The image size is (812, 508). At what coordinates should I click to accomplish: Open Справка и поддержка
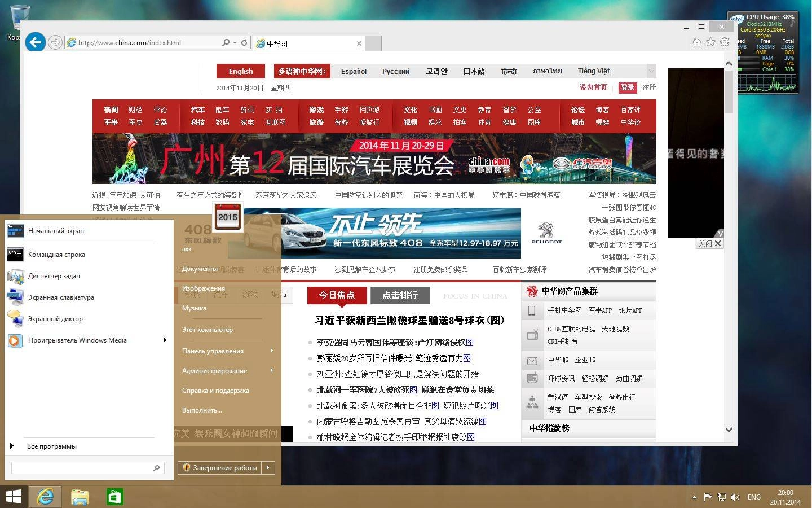pos(215,391)
